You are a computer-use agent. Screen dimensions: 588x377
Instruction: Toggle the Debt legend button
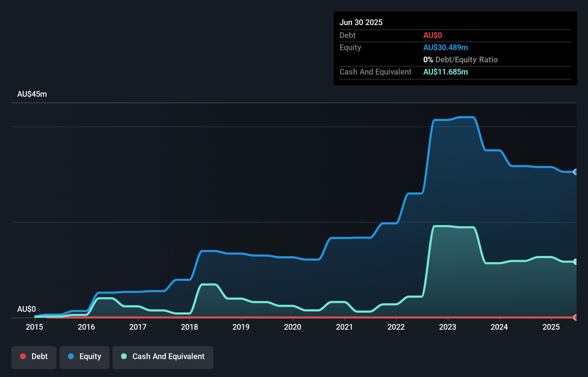click(x=34, y=357)
